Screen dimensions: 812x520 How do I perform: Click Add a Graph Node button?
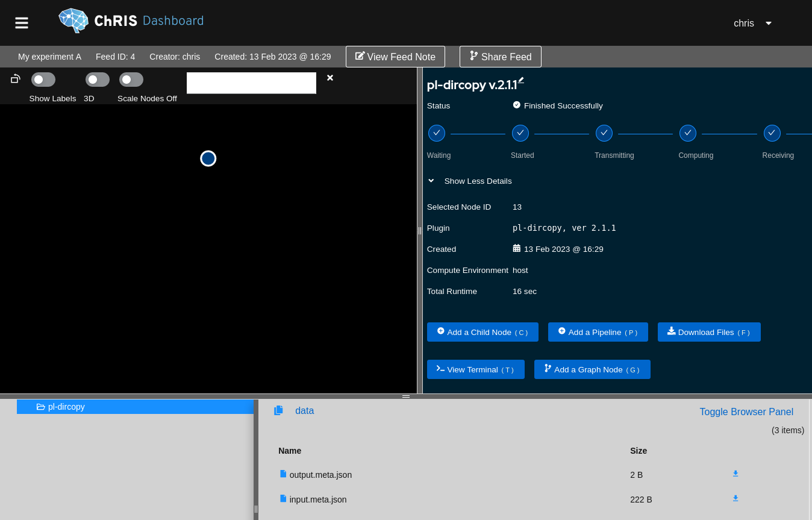[x=592, y=369]
